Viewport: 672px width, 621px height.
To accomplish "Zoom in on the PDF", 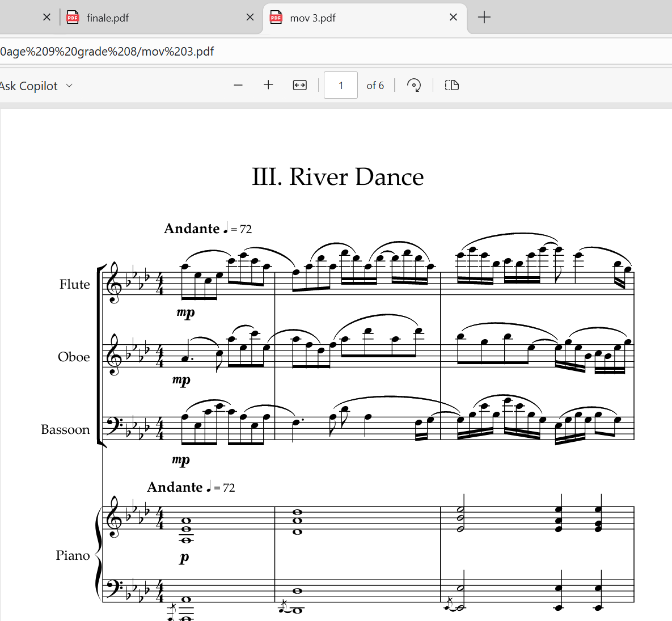I will tap(268, 85).
